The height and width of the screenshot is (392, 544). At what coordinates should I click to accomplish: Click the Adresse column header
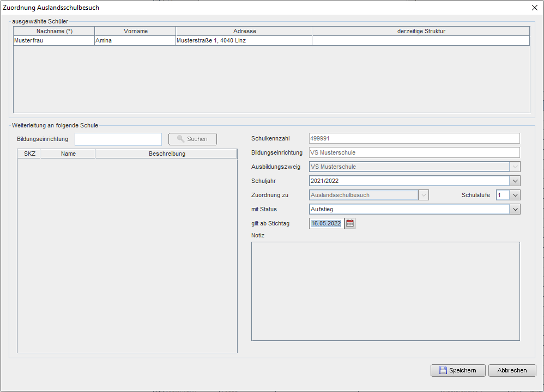pos(244,31)
